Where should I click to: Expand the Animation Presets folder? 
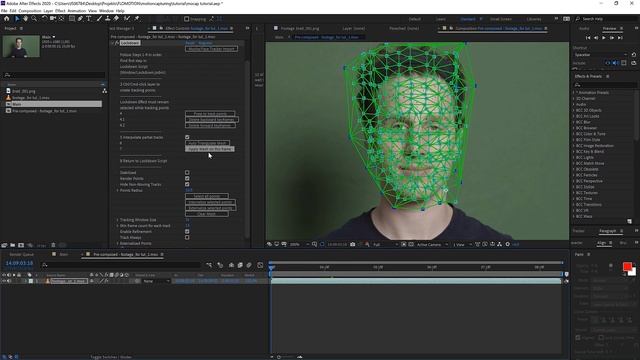tap(573, 93)
